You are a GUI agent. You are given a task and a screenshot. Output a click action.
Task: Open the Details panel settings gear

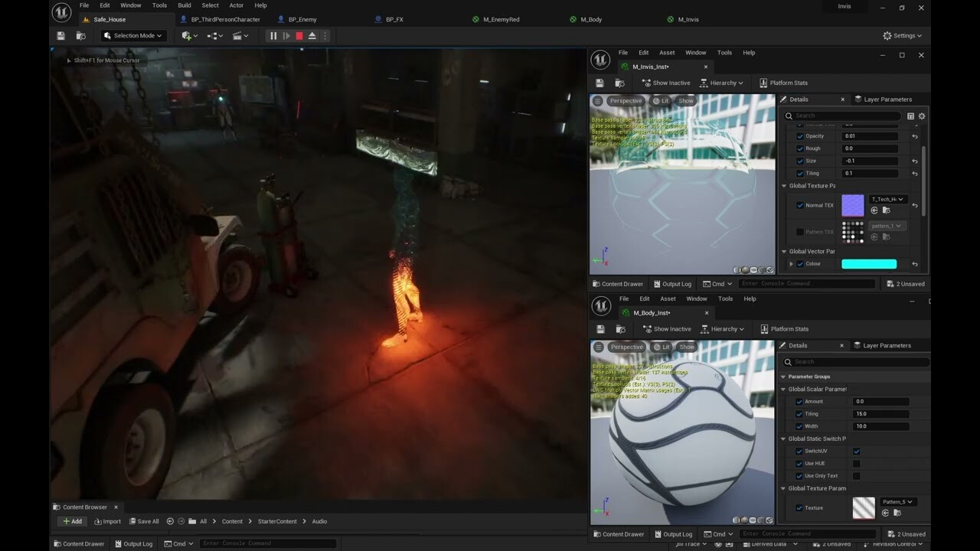tap(921, 116)
